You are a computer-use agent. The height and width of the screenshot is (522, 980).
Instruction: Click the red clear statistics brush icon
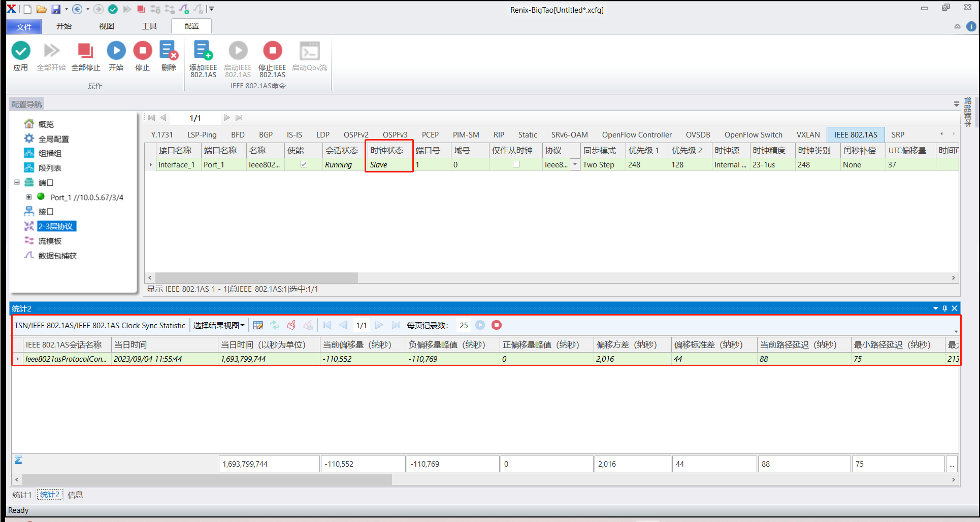291,325
